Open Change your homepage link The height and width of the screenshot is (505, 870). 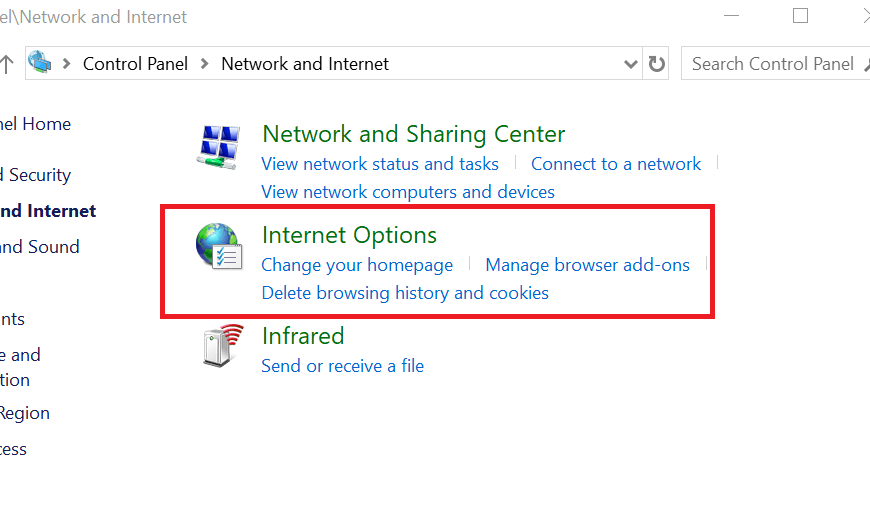tap(357, 265)
